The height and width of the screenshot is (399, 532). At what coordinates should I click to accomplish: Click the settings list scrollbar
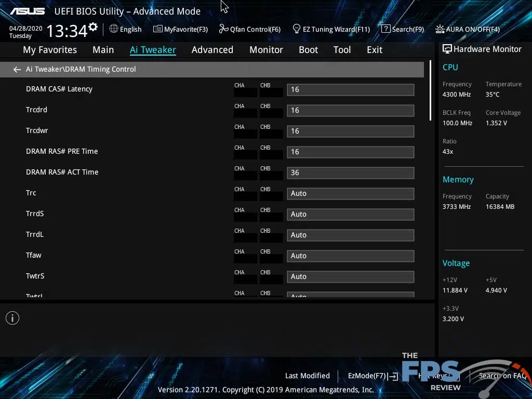(x=430, y=90)
